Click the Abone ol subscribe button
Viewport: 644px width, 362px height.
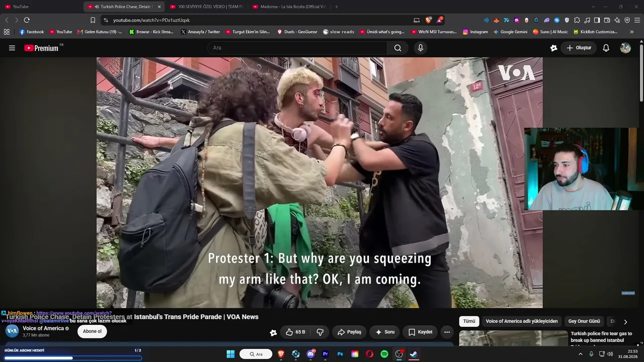[x=92, y=331]
